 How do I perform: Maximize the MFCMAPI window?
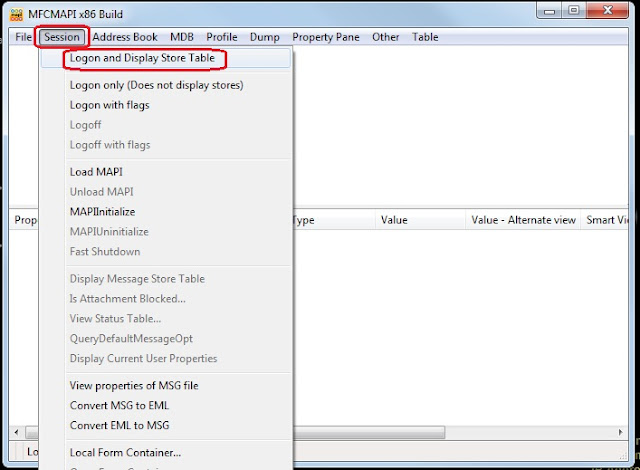coord(573,11)
